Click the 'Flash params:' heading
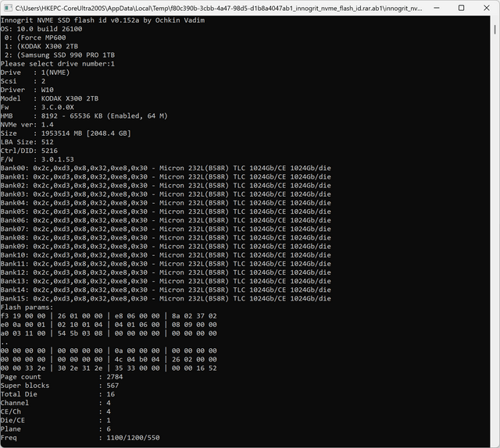 [27, 308]
